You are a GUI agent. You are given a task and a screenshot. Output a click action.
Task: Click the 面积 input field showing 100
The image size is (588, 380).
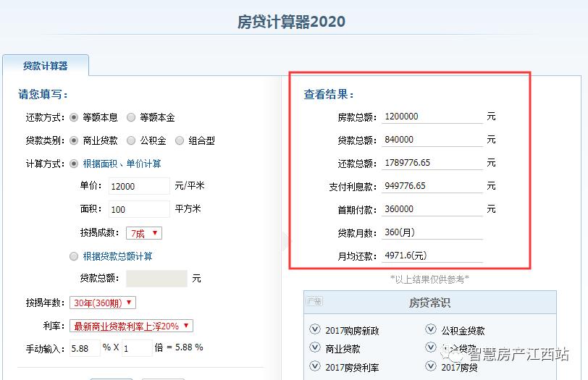[139, 209]
